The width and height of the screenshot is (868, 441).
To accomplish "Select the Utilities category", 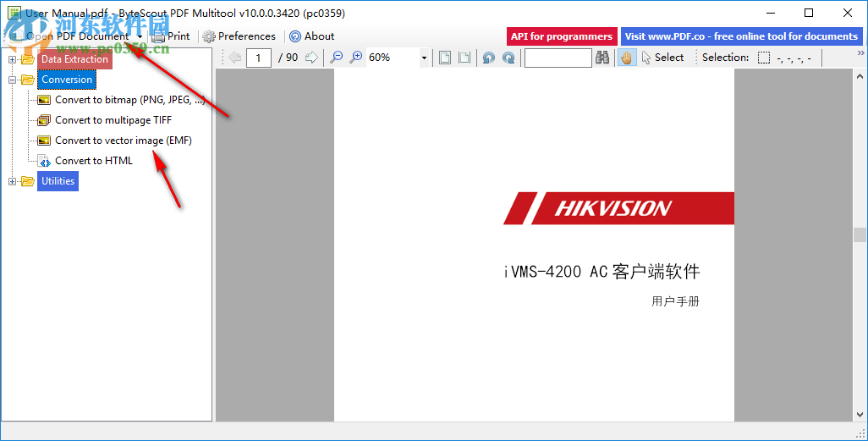I will pos(58,180).
